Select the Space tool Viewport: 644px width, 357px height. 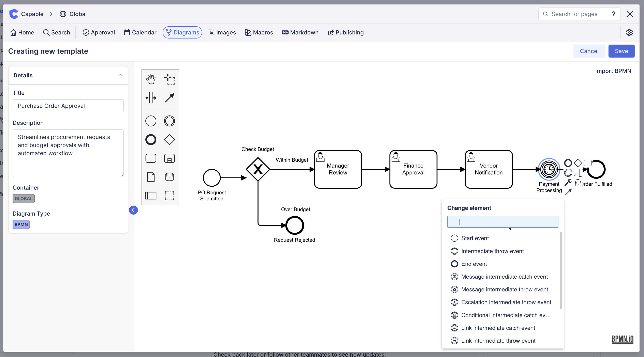pyautogui.click(x=151, y=98)
